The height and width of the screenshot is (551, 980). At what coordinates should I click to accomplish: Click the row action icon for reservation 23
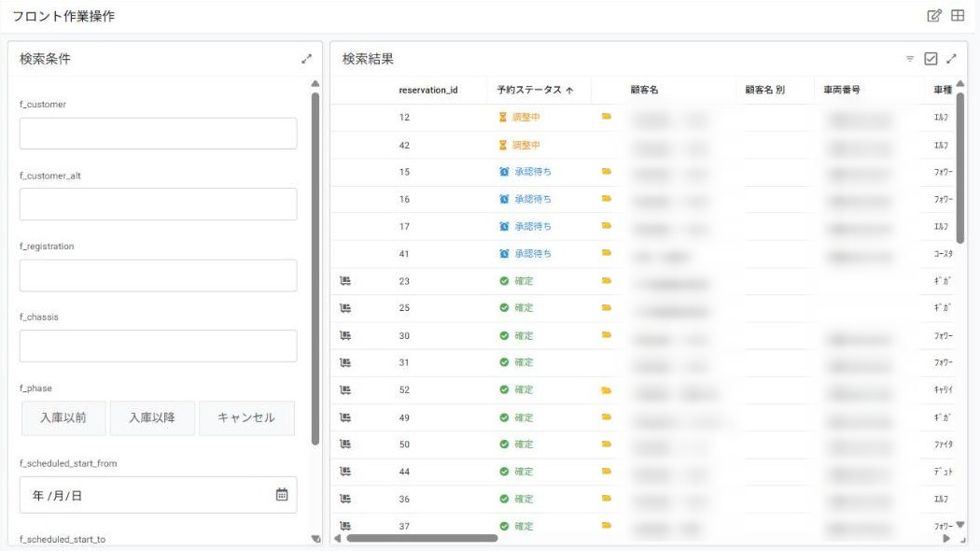click(345, 281)
